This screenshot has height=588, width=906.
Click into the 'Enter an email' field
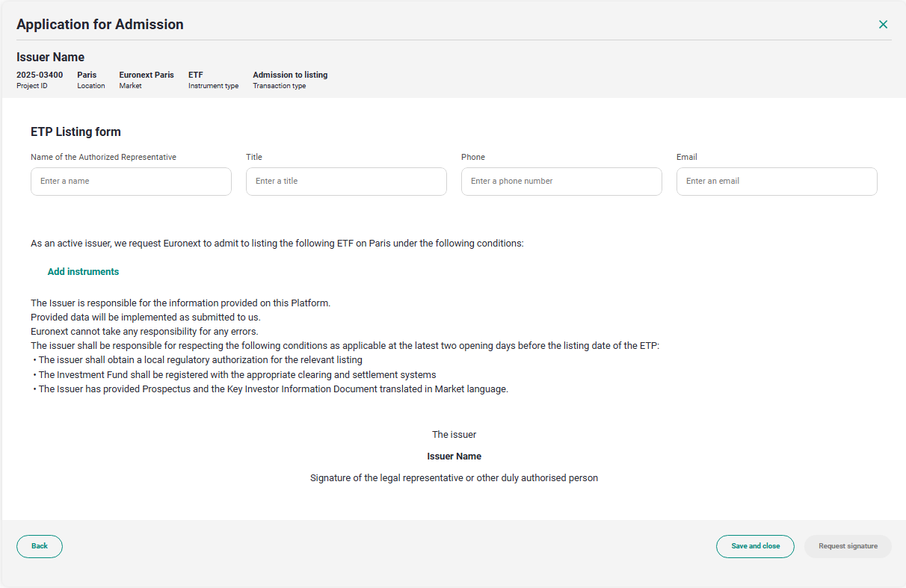[x=777, y=182]
